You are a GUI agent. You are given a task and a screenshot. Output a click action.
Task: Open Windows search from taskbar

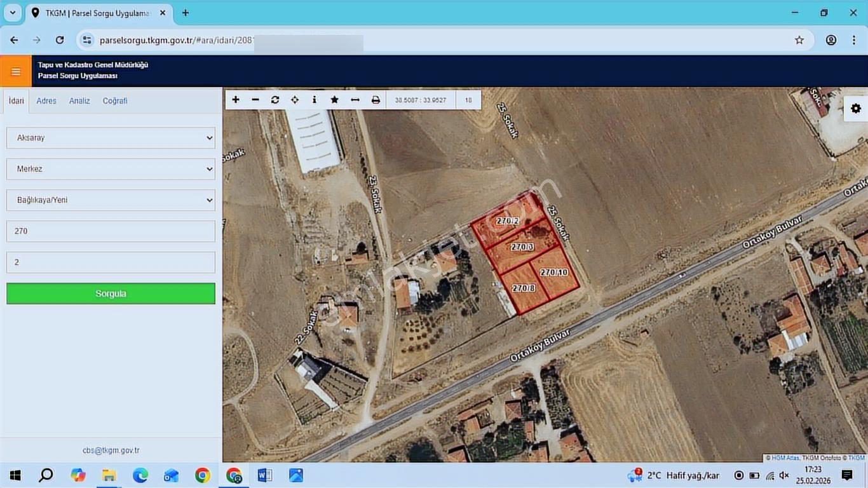coord(46,475)
